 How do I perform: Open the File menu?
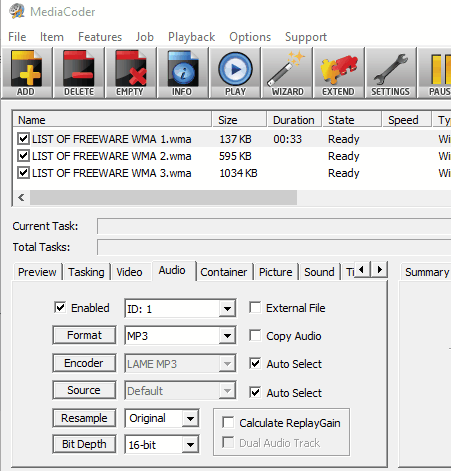pos(17,37)
